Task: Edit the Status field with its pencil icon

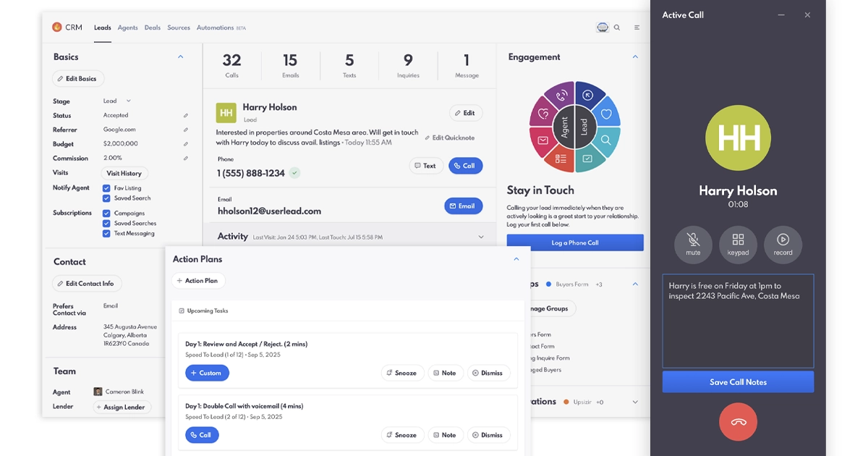Action: click(186, 115)
